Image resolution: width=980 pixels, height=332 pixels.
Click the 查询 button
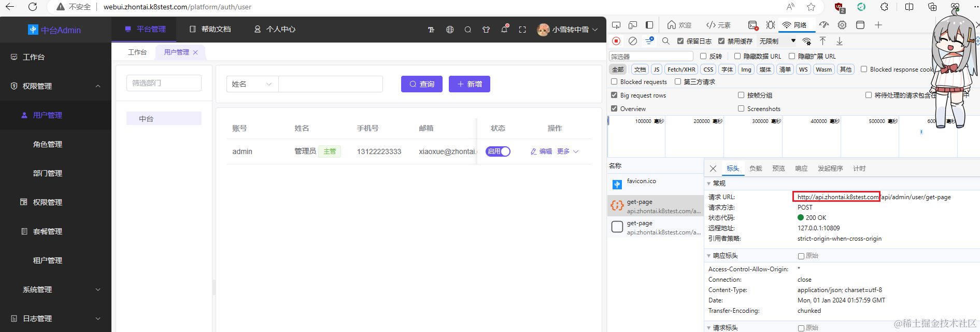pyautogui.click(x=422, y=84)
